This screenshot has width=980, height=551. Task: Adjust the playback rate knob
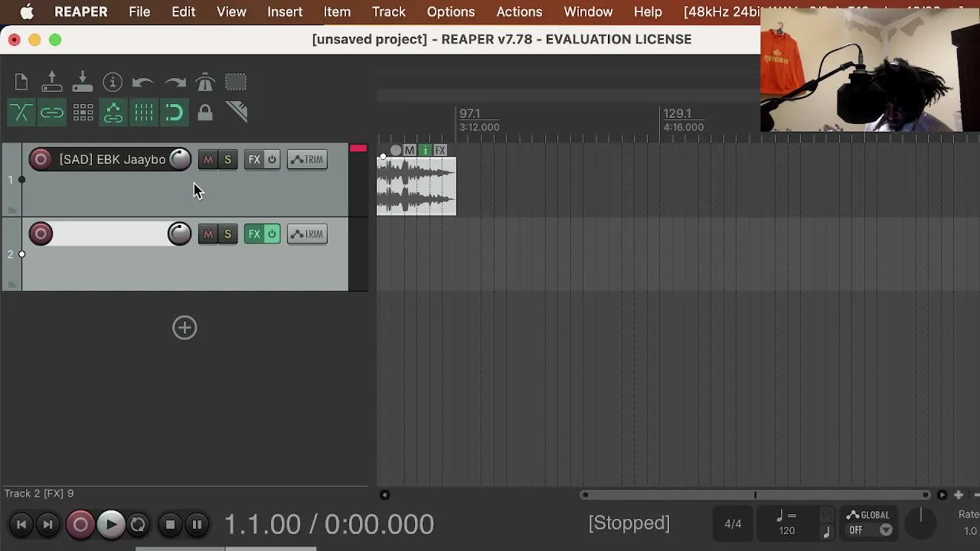click(x=921, y=523)
